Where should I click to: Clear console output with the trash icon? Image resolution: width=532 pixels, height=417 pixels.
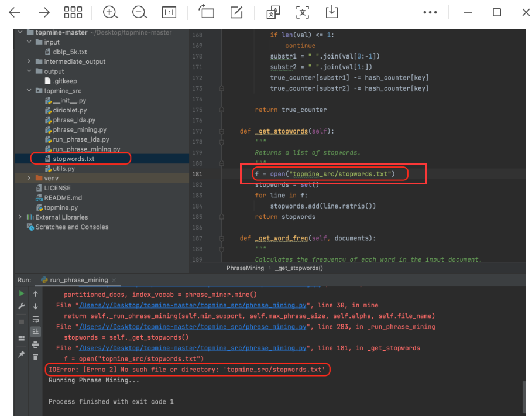point(36,356)
